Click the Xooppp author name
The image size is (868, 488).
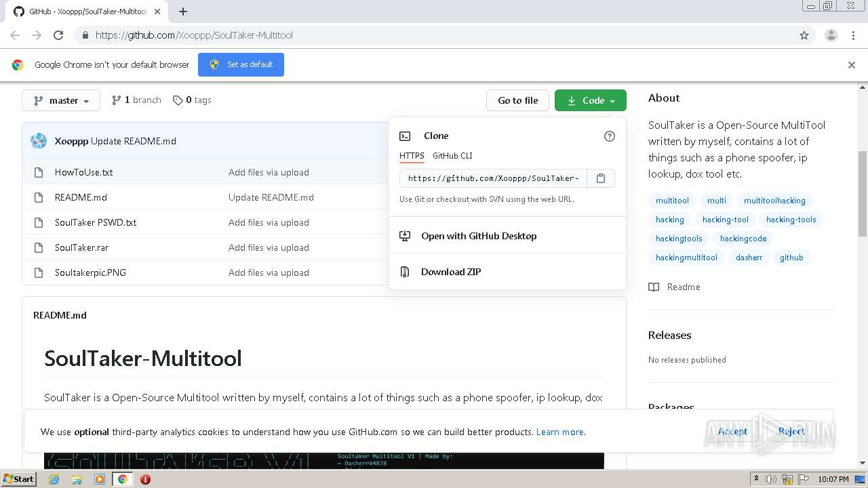(71, 141)
